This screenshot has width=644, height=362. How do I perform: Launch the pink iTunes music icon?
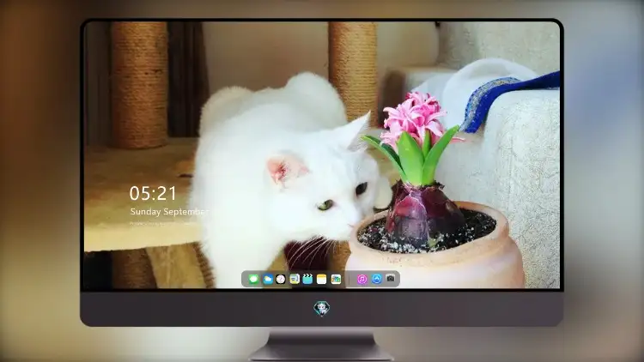[361, 279]
